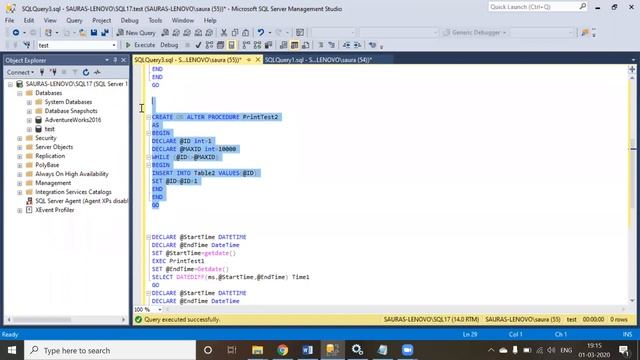The height and width of the screenshot is (360, 640).
Task: Open the Project menu
Action: (x=101, y=20)
